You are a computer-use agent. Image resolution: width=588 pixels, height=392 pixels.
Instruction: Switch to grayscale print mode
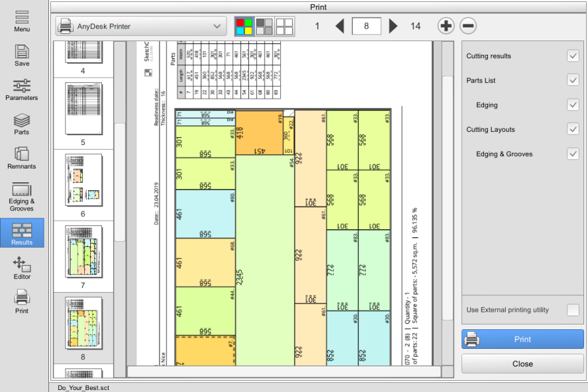pyautogui.click(x=264, y=26)
